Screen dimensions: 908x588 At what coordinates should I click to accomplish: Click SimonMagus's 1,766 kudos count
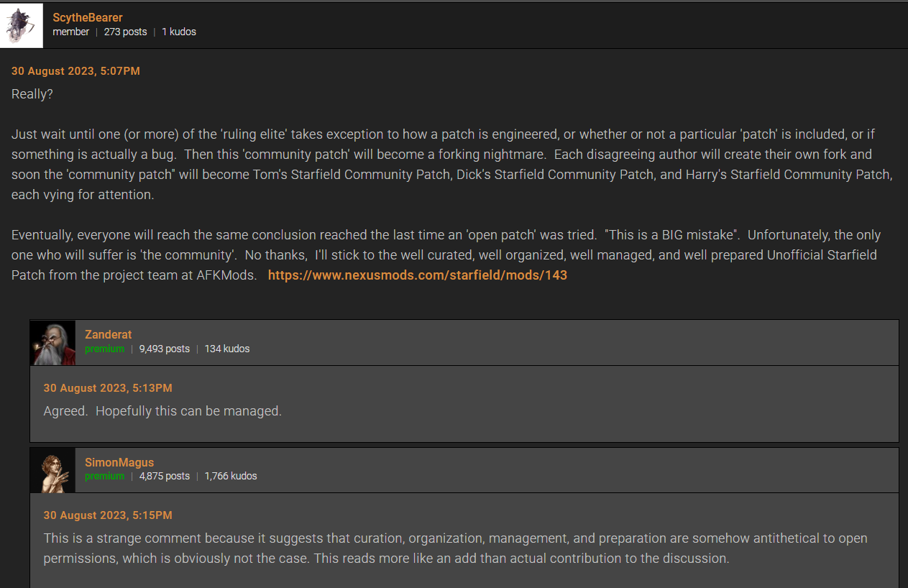[x=231, y=476]
